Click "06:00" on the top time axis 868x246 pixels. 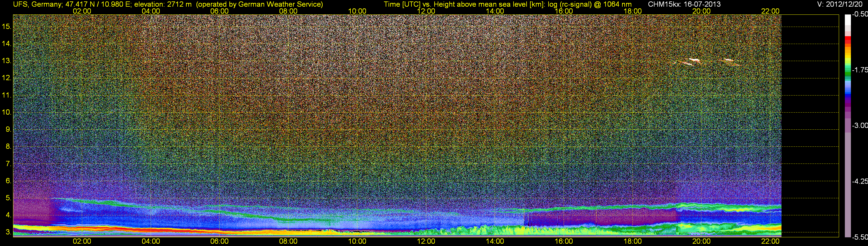[219, 11]
